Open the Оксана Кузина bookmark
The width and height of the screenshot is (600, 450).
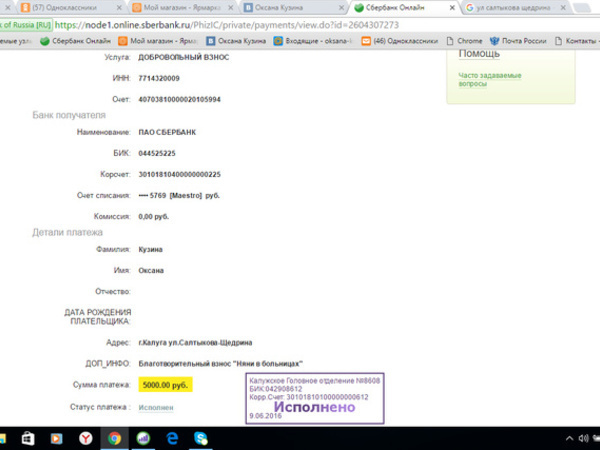click(236, 41)
